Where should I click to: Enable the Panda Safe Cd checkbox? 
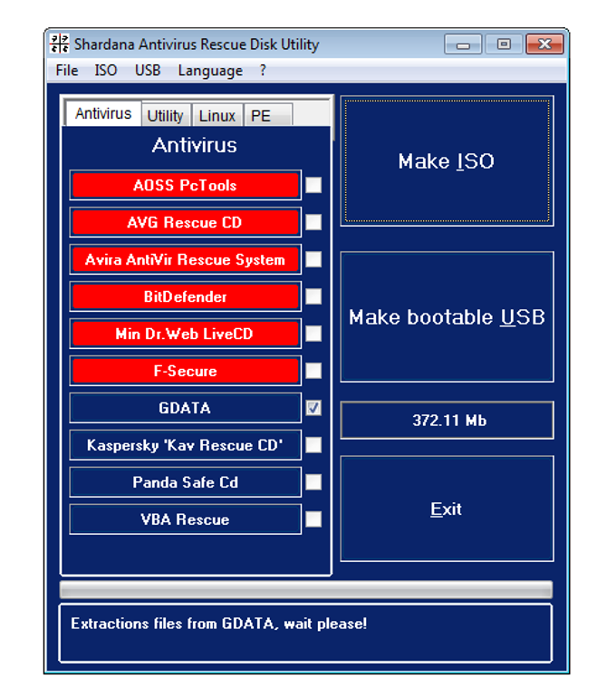pyautogui.click(x=313, y=482)
